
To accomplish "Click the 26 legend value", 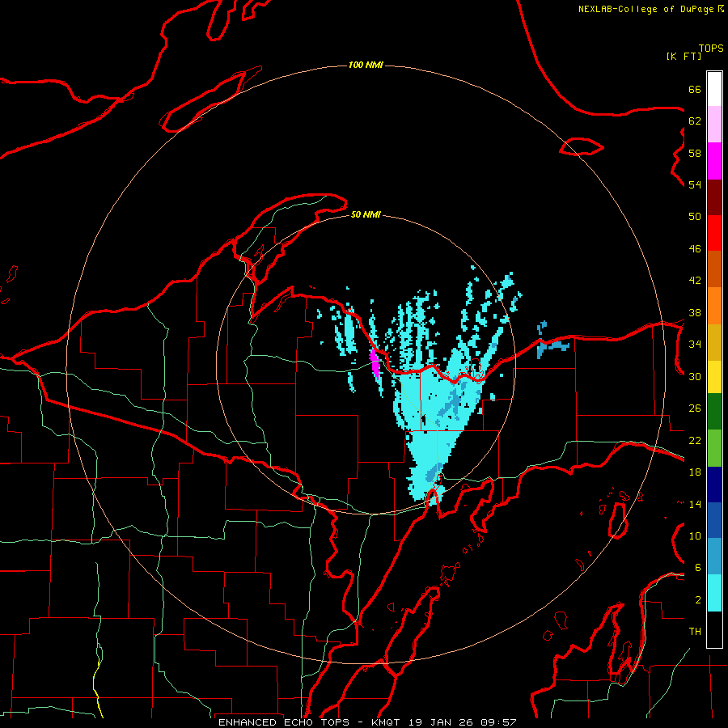I will tap(695, 408).
